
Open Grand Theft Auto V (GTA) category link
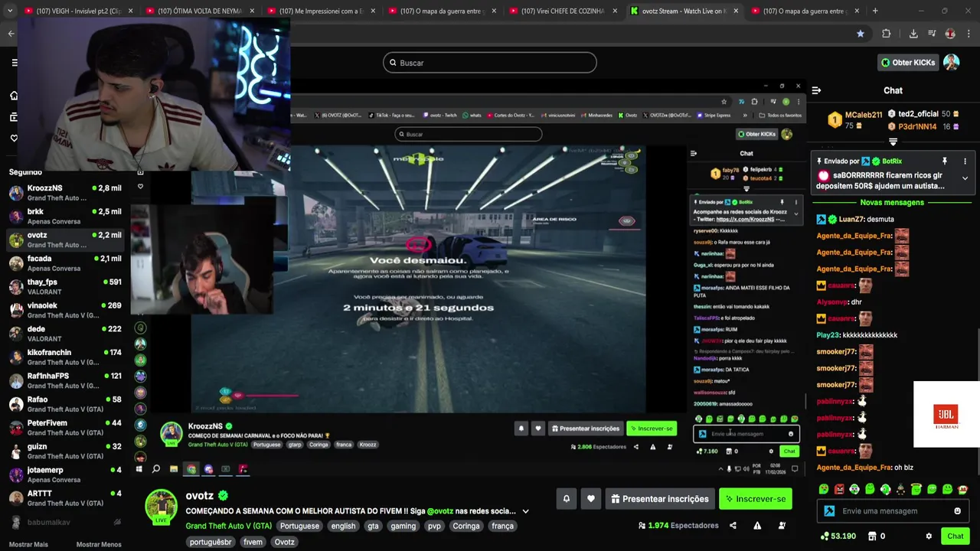228,526
